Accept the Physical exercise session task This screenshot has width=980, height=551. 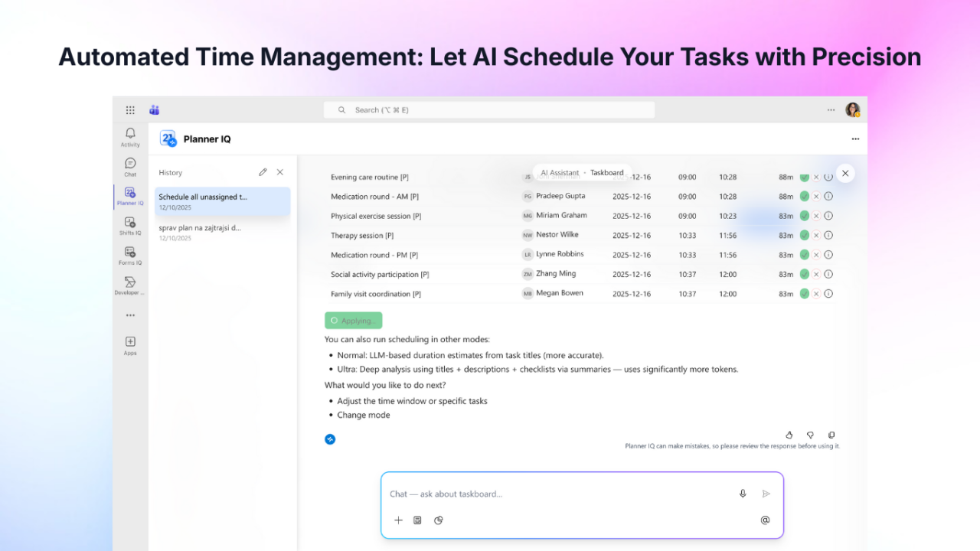tap(805, 216)
